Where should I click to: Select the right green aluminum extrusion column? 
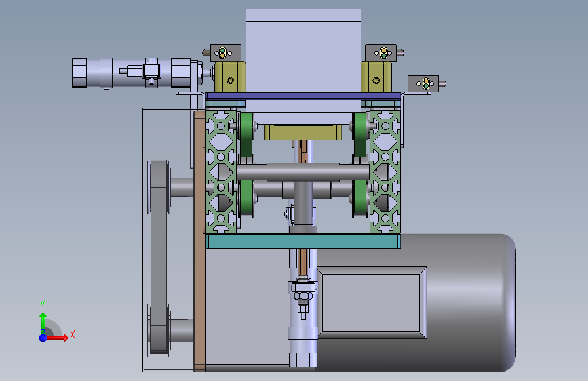click(385, 172)
